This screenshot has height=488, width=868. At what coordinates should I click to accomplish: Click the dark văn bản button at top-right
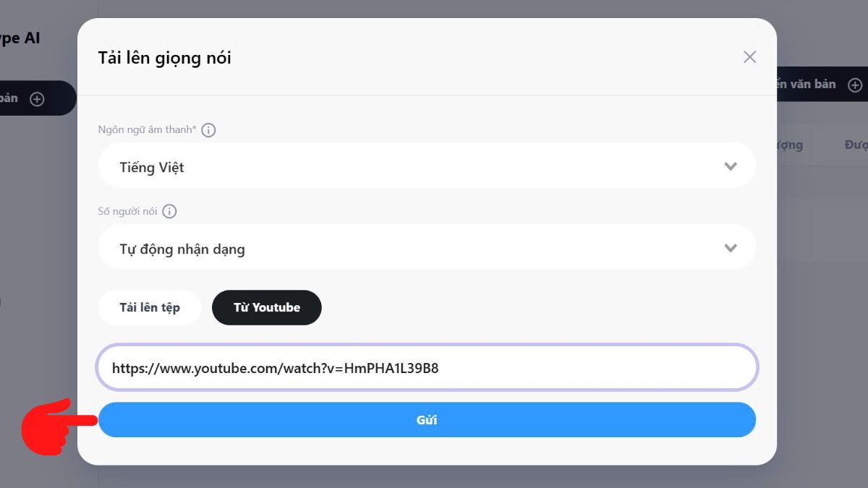point(817,85)
